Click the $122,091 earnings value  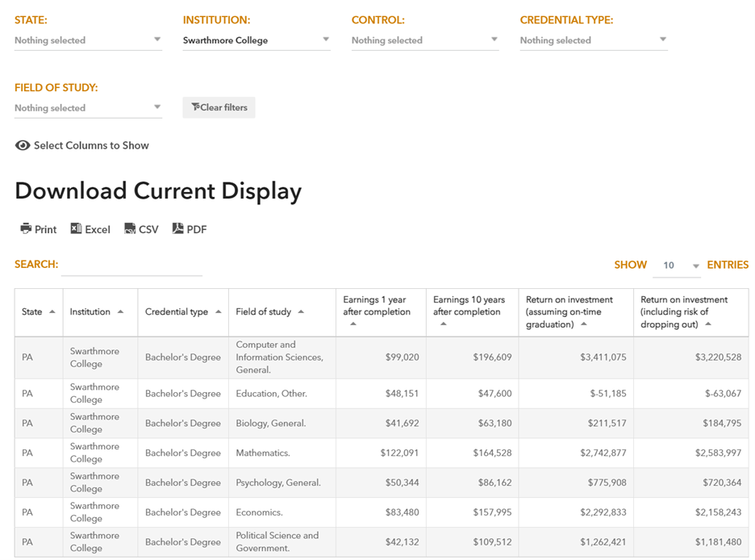[399, 453]
